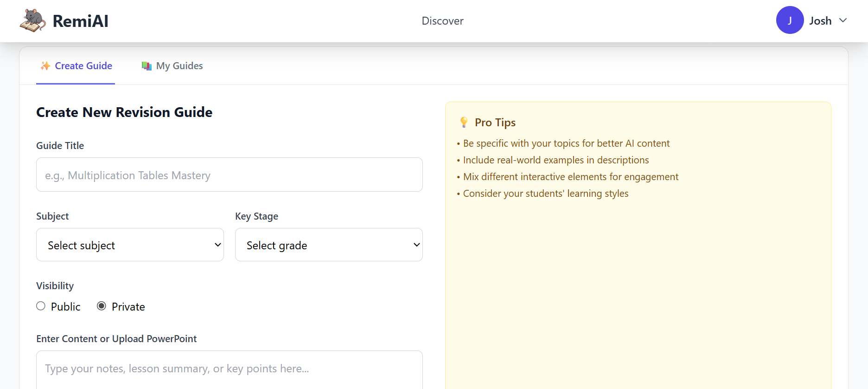Open the Select subject dropdown
The image size is (868, 389).
(130, 245)
